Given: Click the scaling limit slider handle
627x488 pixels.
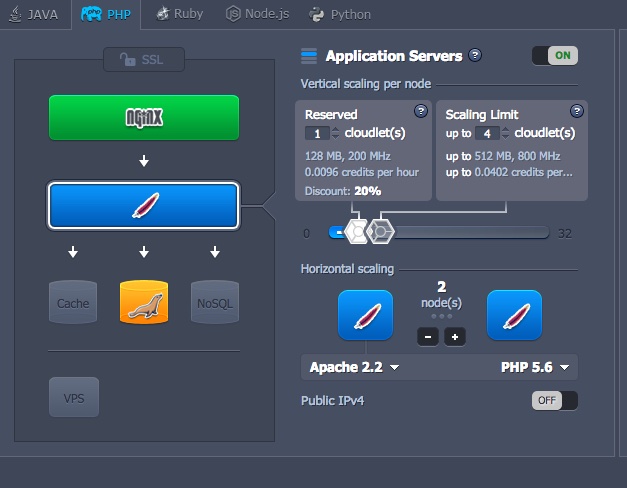Looking at the screenshot, I should point(380,232).
